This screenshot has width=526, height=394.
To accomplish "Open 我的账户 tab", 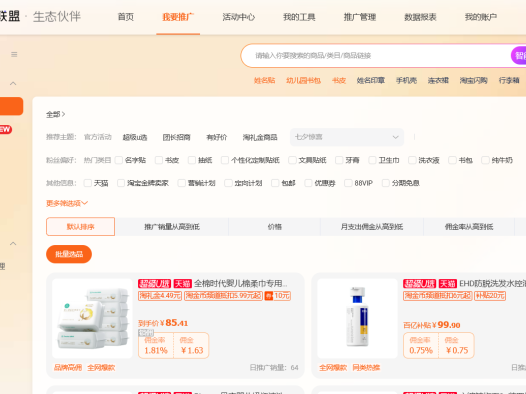I will (481, 17).
